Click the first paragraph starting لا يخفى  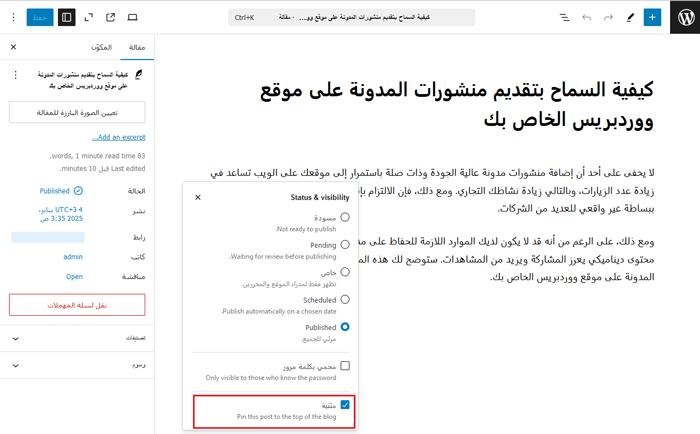point(432,191)
